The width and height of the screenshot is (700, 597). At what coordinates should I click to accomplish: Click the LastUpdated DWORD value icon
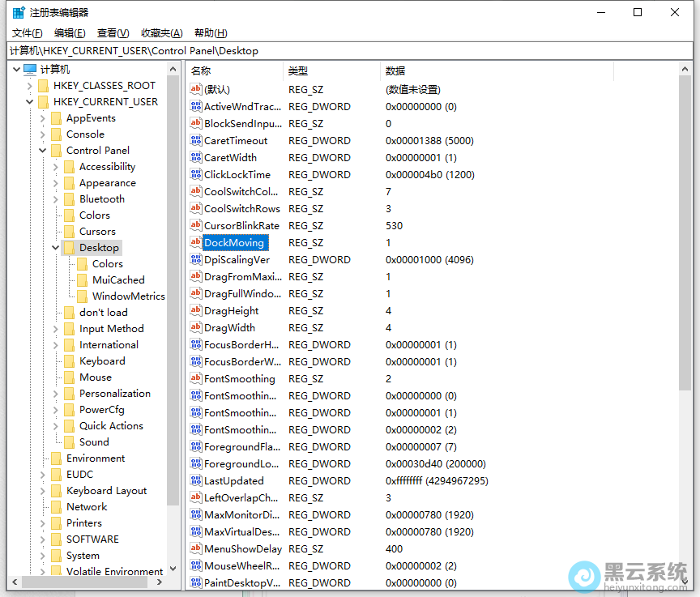coord(195,481)
